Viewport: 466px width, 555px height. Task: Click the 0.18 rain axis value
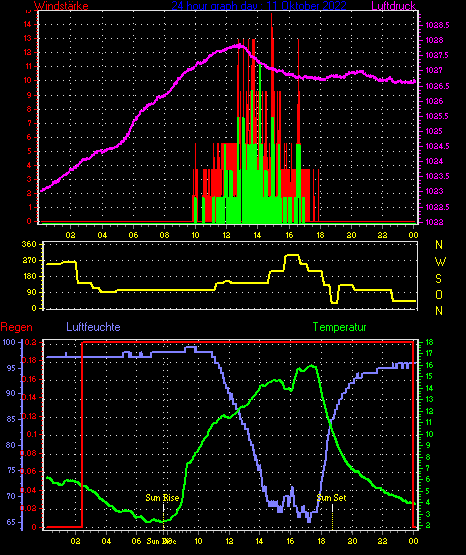pyautogui.click(x=29, y=360)
